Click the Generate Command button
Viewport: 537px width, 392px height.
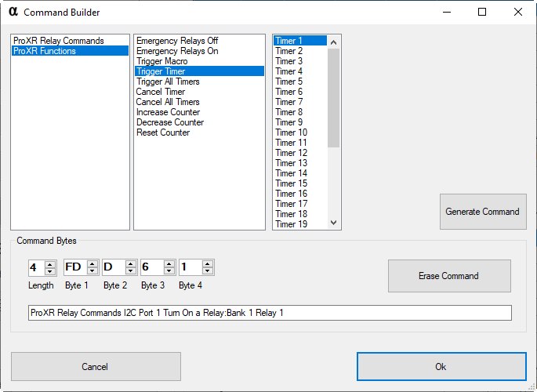click(x=483, y=212)
